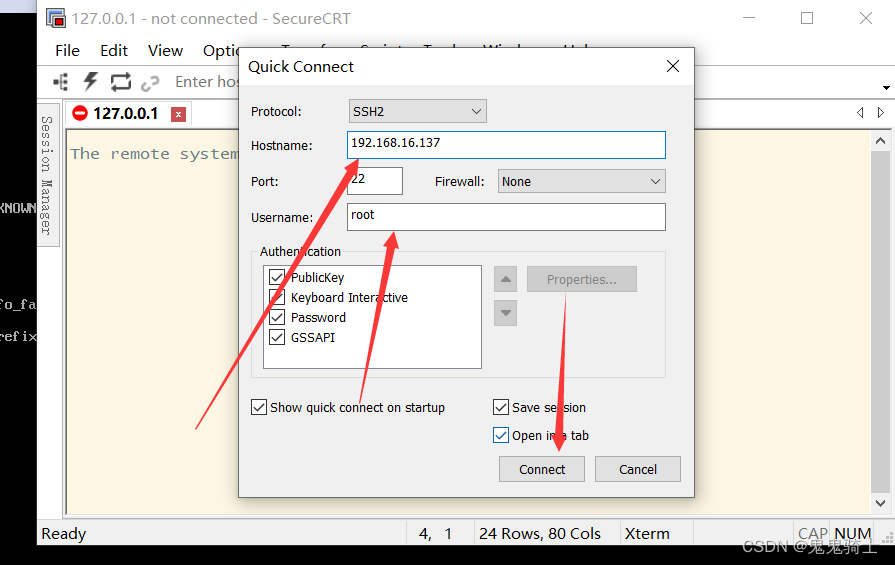Show next tab with right triangle arrow
Screen dimensions: 895x565
(881, 112)
